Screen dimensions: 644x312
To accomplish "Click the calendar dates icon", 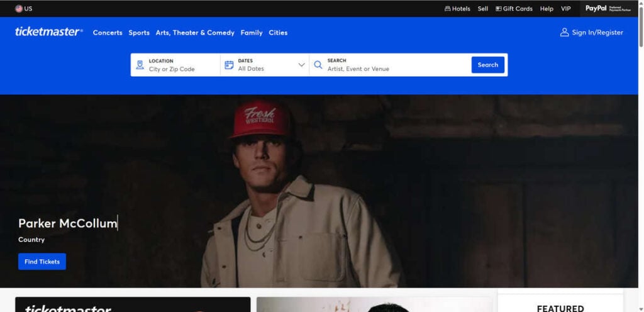I will click(x=229, y=65).
